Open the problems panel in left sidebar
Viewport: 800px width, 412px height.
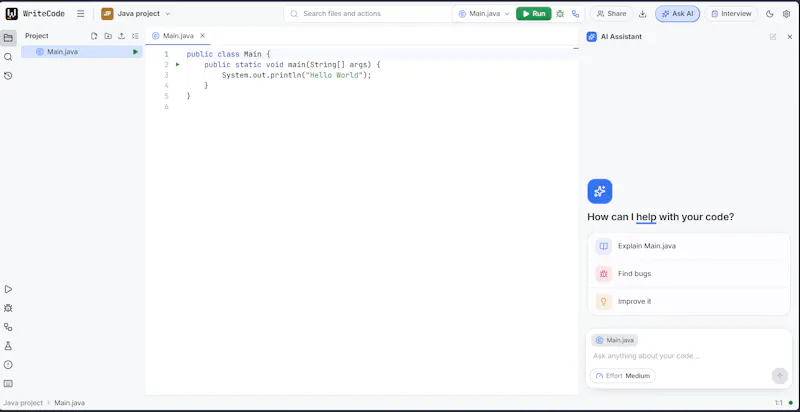click(8, 365)
